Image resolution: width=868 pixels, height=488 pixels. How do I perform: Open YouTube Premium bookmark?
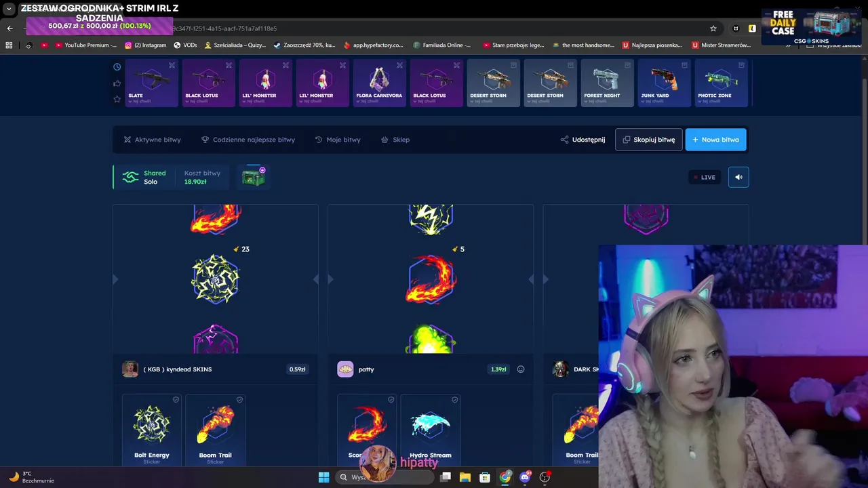click(85, 45)
